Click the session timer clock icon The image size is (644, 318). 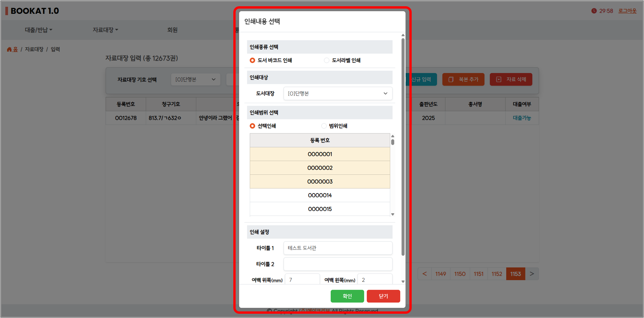(594, 11)
